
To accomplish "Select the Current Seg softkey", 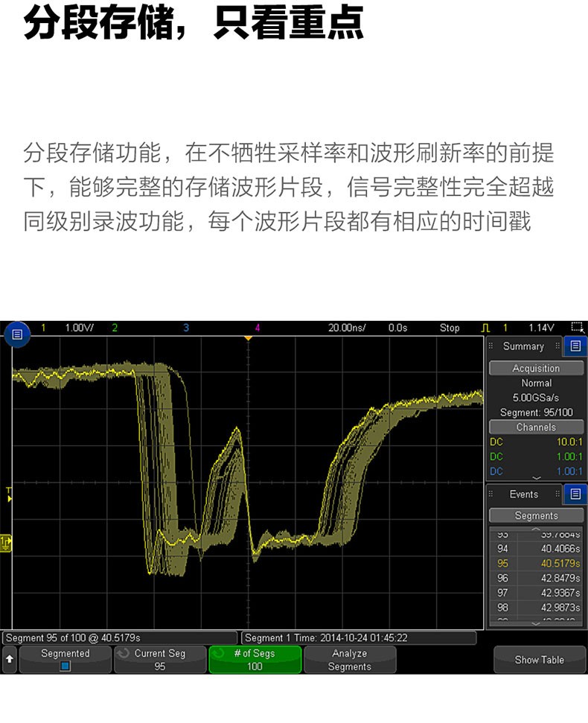I will 160,660.
